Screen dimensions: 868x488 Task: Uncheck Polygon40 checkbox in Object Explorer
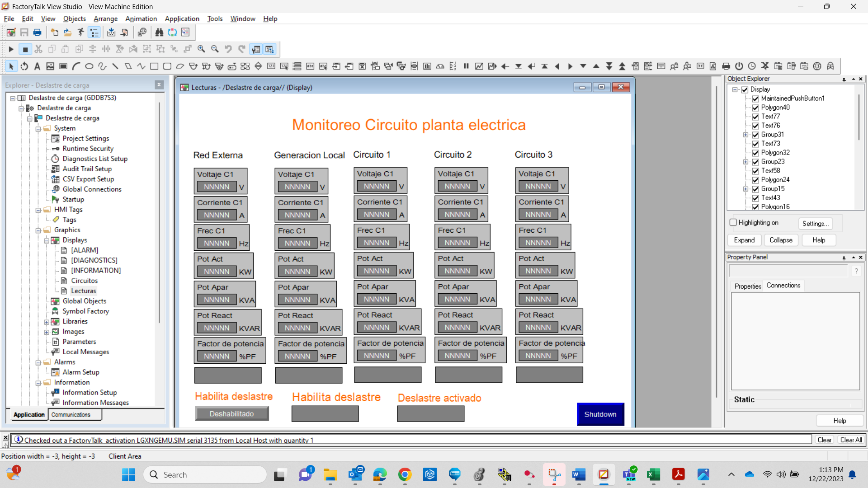[x=755, y=108]
